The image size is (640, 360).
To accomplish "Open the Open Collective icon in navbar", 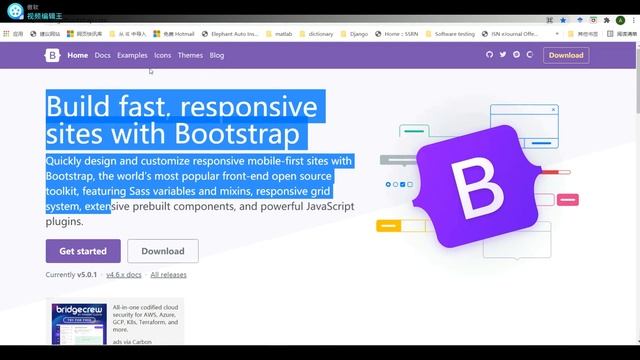I will [x=530, y=54].
